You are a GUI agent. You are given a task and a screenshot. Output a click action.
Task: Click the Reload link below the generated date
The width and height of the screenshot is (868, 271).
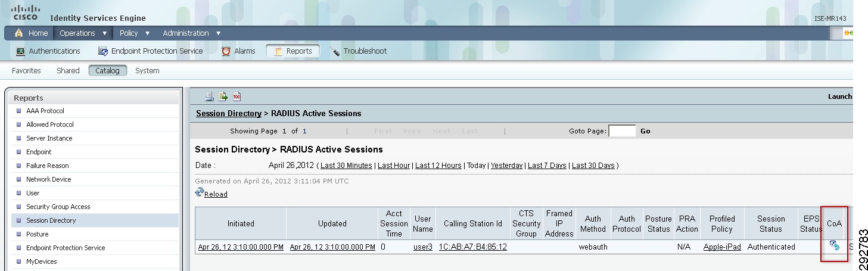(216, 194)
